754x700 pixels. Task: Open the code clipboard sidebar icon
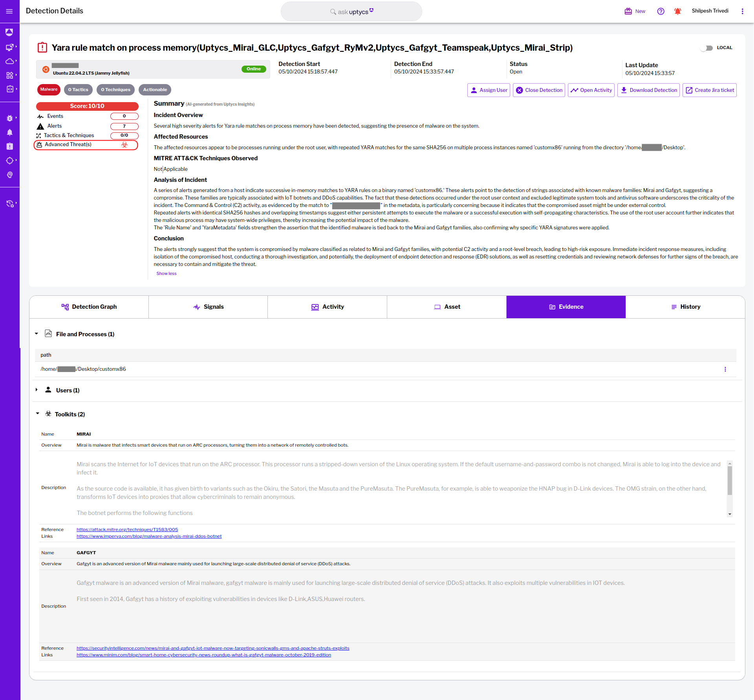(9, 89)
